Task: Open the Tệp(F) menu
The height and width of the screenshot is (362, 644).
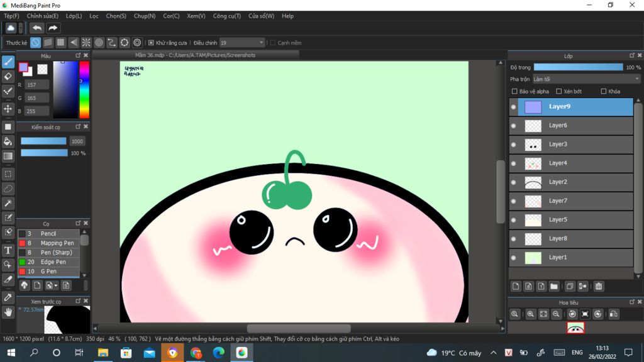Action: [11, 16]
